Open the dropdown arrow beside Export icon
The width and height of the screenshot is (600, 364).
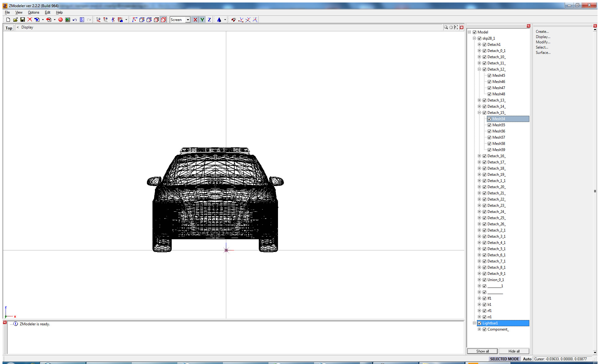[x=55, y=19]
